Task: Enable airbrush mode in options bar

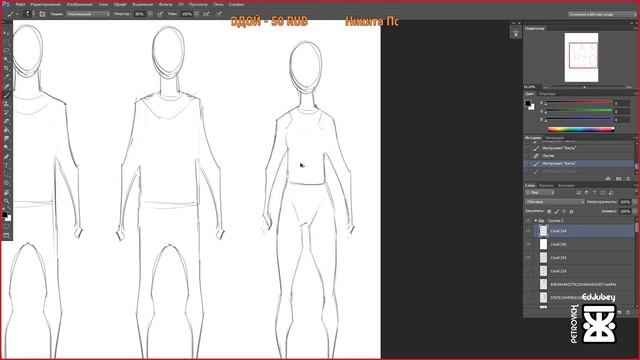Action: 207,14
